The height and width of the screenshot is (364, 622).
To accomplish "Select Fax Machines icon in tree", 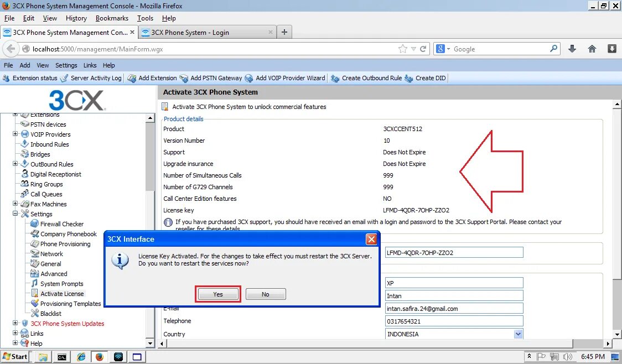I will [x=25, y=204].
